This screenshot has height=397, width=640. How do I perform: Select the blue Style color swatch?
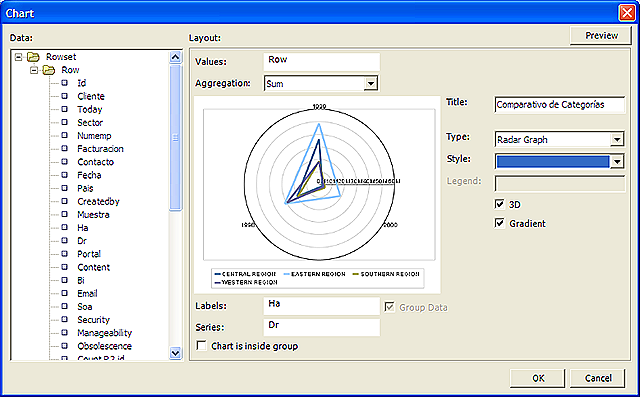pyautogui.click(x=553, y=161)
